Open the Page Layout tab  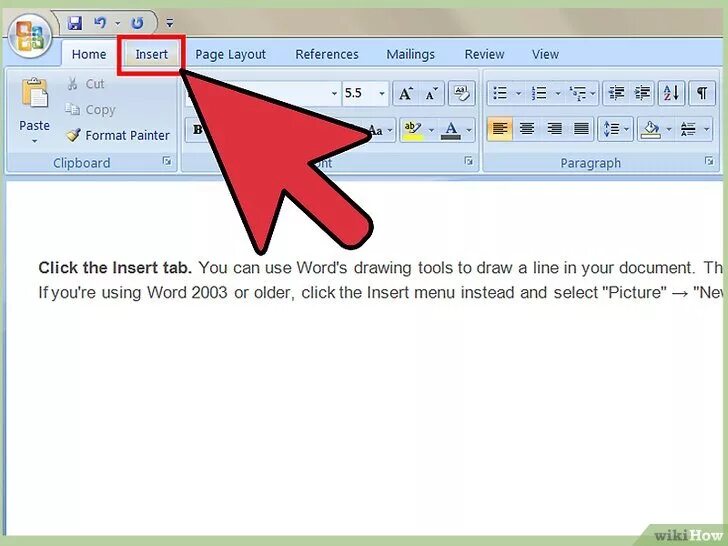230,54
